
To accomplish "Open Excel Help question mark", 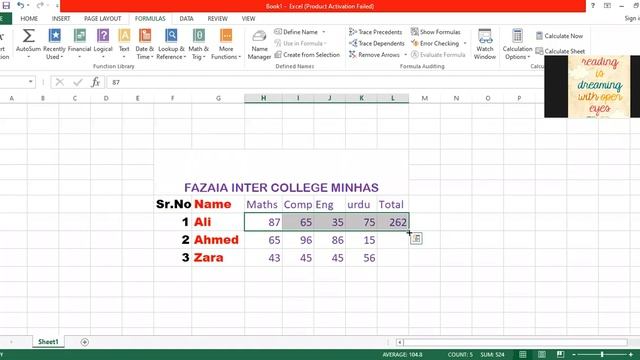I will click(593, 6).
